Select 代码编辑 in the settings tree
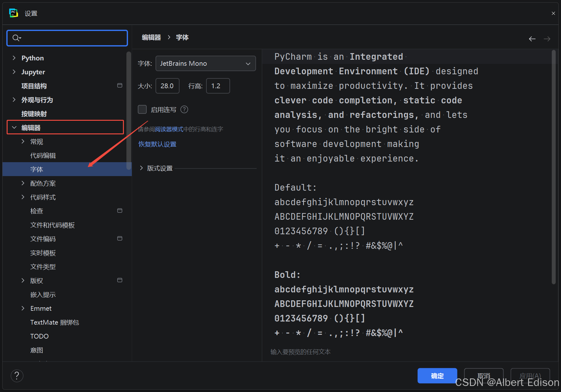 coord(43,156)
